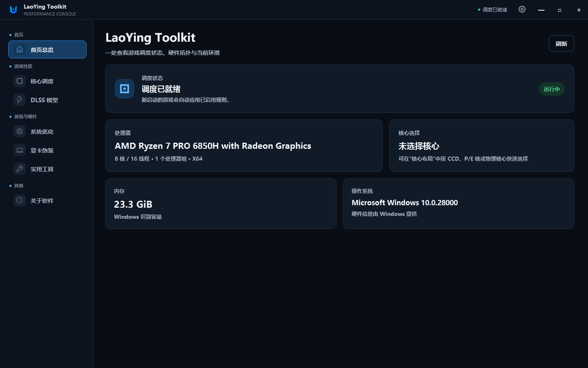
Task: Click the lightning icon beside DLSS 模型
Action: click(x=20, y=100)
